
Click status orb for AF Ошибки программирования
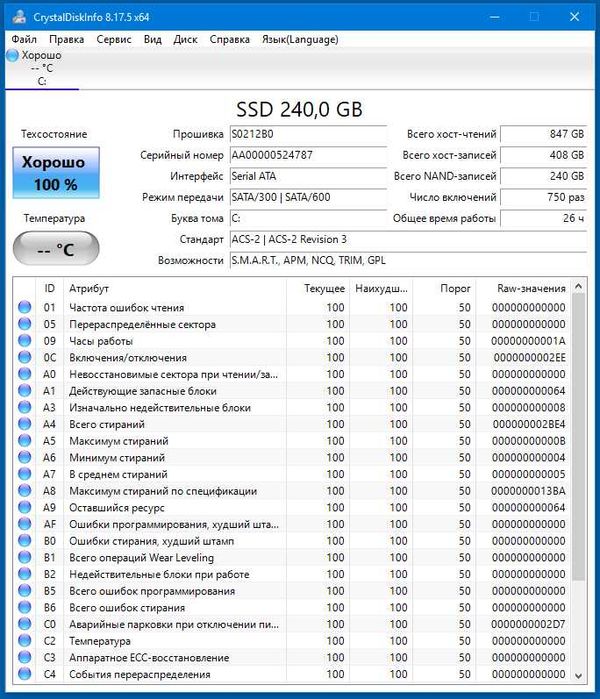pos(25,524)
